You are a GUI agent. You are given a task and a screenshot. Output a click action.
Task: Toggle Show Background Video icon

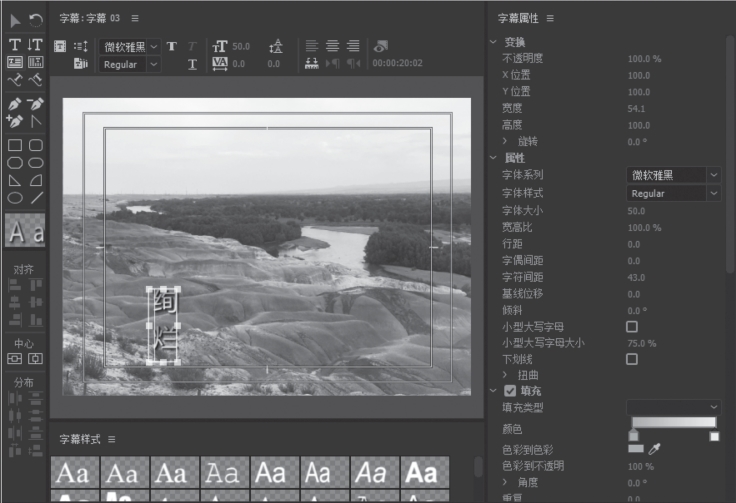381,46
